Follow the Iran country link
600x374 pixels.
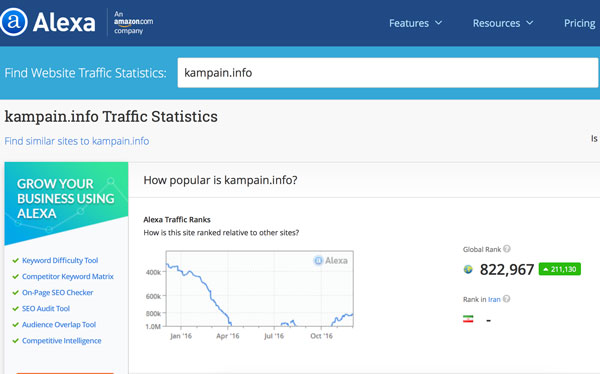tap(494, 299)
